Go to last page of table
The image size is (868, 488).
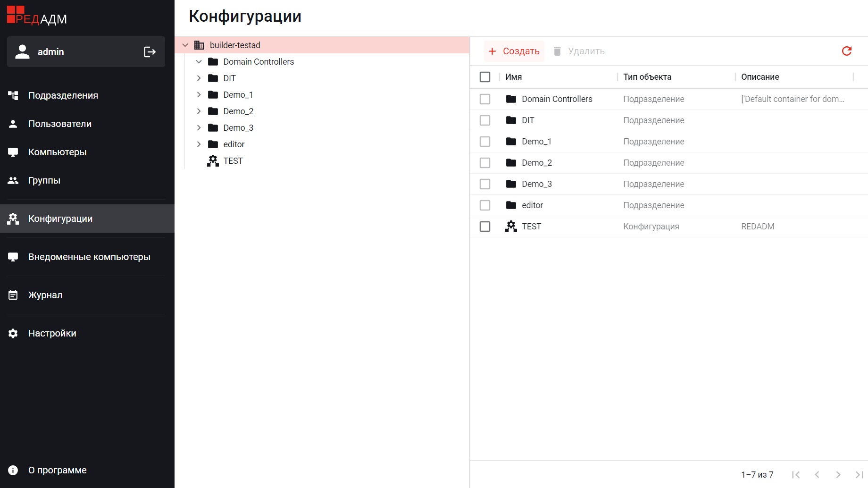[859, 475]
